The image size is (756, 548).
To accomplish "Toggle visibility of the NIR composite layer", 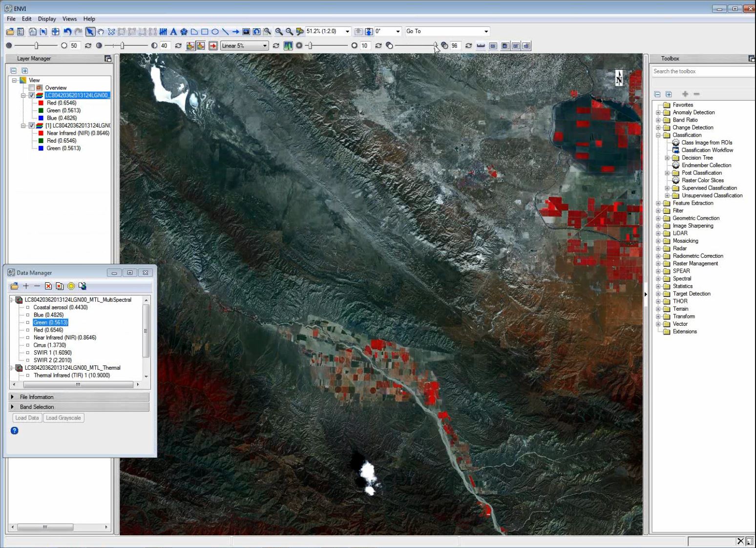I will (31, 126).
